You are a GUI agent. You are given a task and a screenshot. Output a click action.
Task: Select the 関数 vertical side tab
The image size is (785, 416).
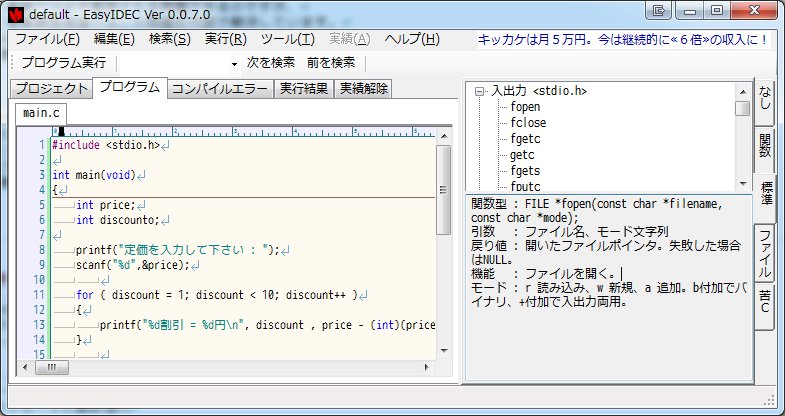coord(766,146)
